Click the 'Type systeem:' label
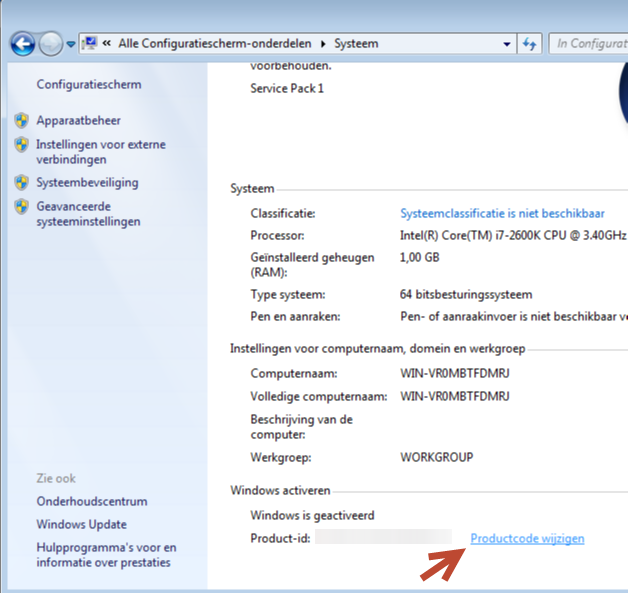This screenshot has width=628, height=593. tap(288, 295)
